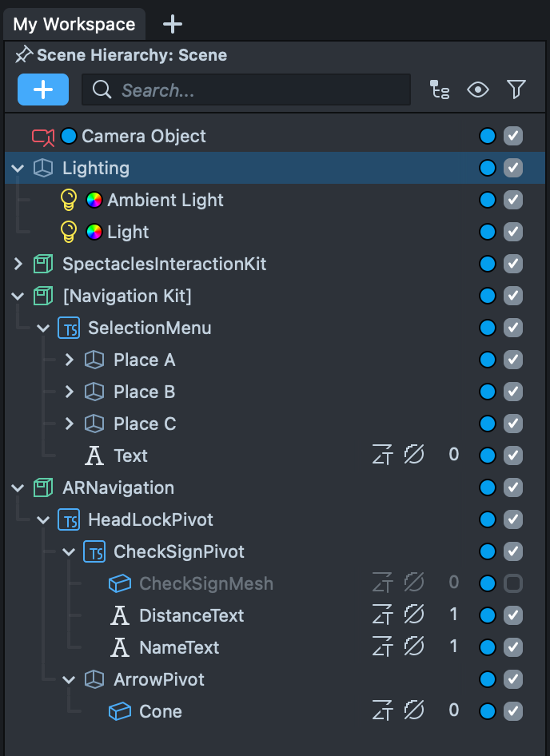
Task: Collapse the ARNavigation hierarchy
Action: point(18,487)
